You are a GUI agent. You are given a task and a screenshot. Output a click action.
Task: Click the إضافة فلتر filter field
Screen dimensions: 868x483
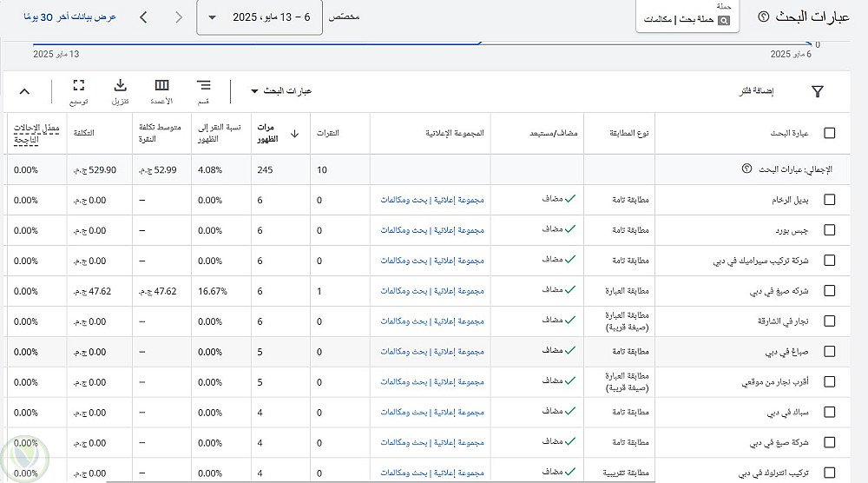(x=754, y=91)
